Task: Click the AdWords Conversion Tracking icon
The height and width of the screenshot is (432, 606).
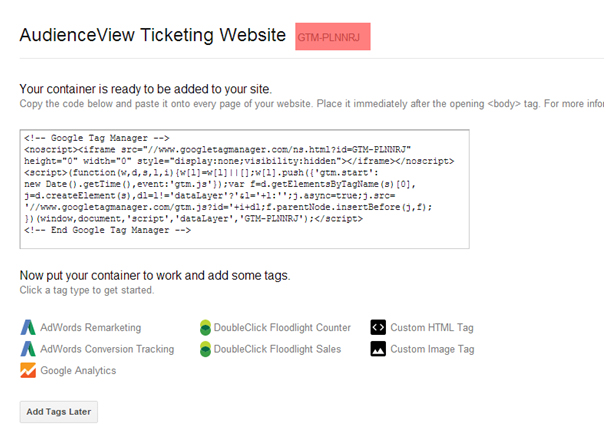Action: 28,349
